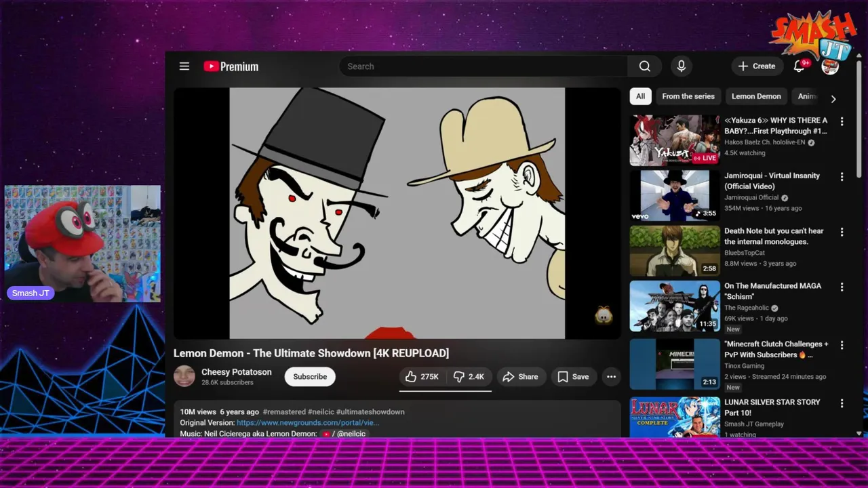Open Lunar Silver Star Story thumbnail
868x488 pixels.
(675, 417)
